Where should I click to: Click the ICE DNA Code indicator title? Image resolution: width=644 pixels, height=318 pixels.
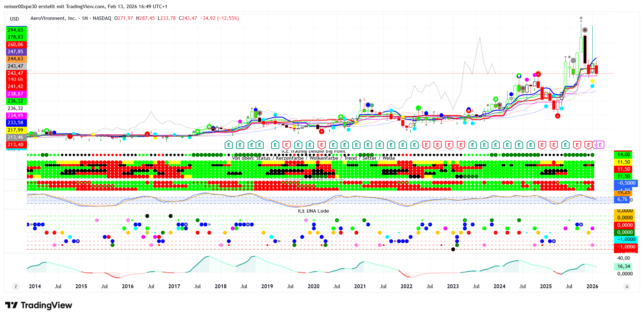point(313,211)
